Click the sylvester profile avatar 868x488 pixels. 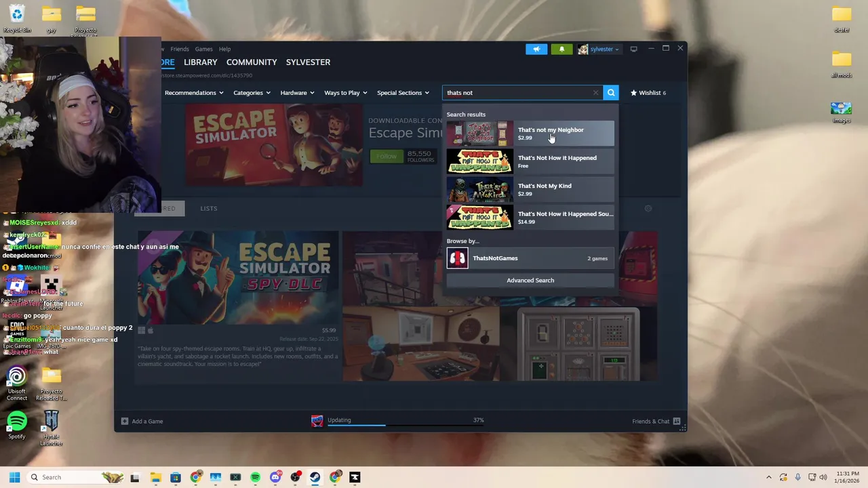[583, 49]
